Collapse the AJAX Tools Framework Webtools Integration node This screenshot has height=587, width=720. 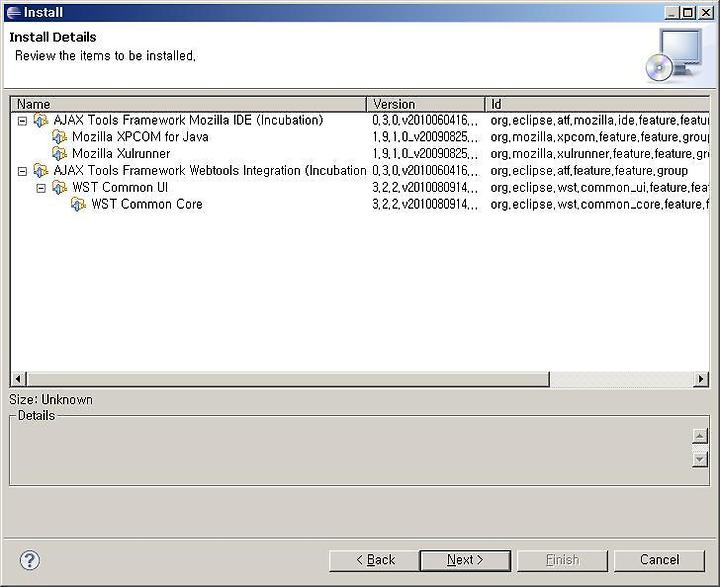22,171
